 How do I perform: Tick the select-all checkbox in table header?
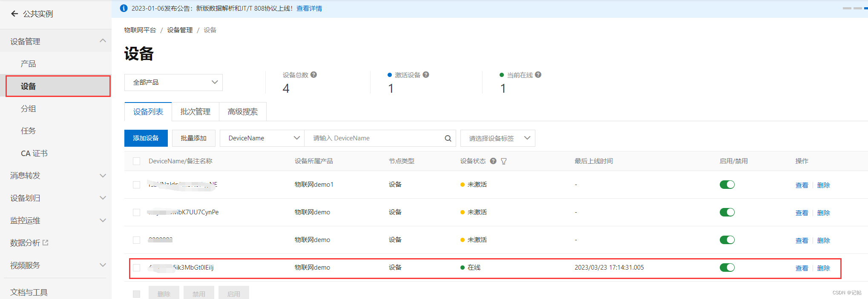coord(136,161)
